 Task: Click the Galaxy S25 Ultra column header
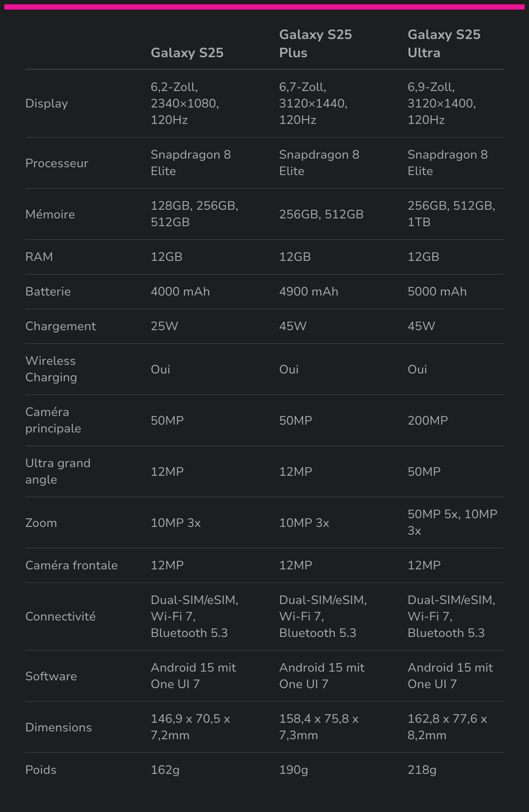(x=444, y=43)
